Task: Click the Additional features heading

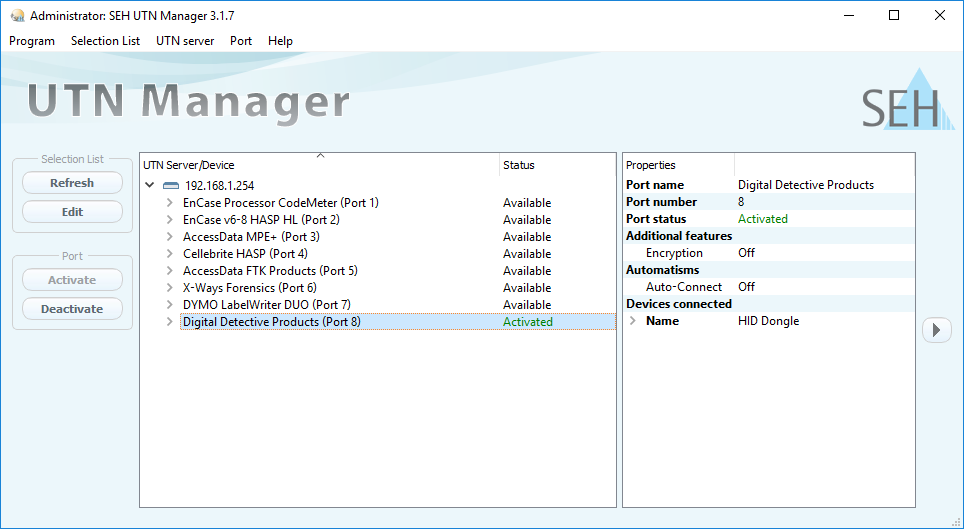Action: click(679, 236)
